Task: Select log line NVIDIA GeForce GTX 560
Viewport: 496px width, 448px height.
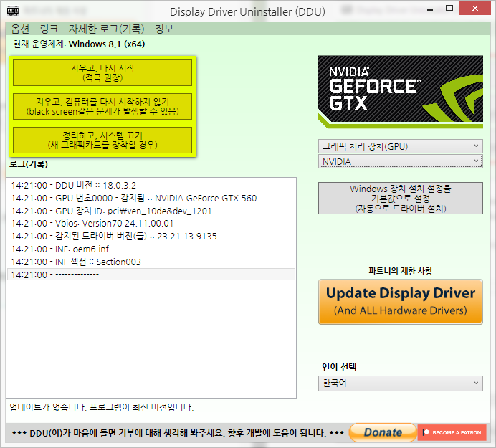Action: tap(151, 199)
